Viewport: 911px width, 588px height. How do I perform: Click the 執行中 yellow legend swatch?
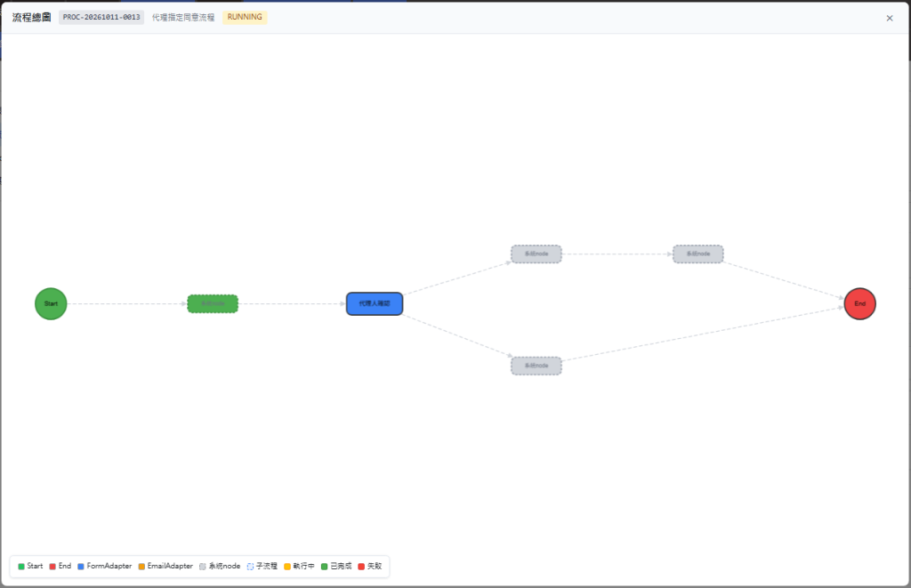coord(287,567)
